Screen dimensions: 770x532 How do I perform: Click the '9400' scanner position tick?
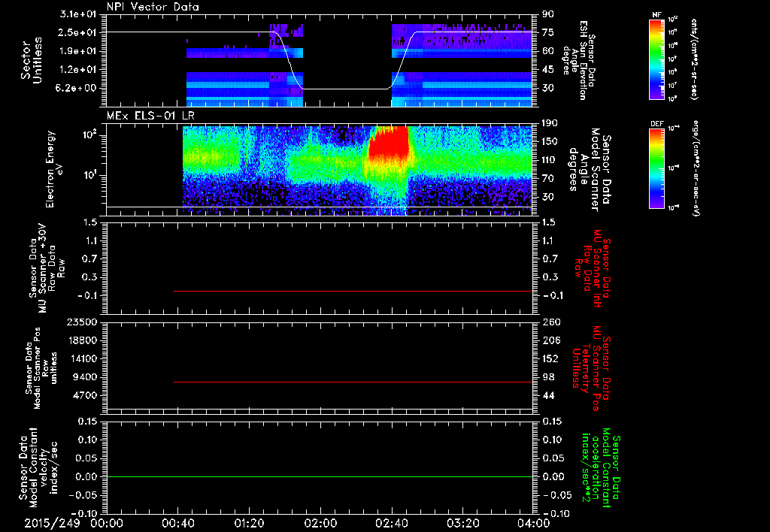pos(84,377)
